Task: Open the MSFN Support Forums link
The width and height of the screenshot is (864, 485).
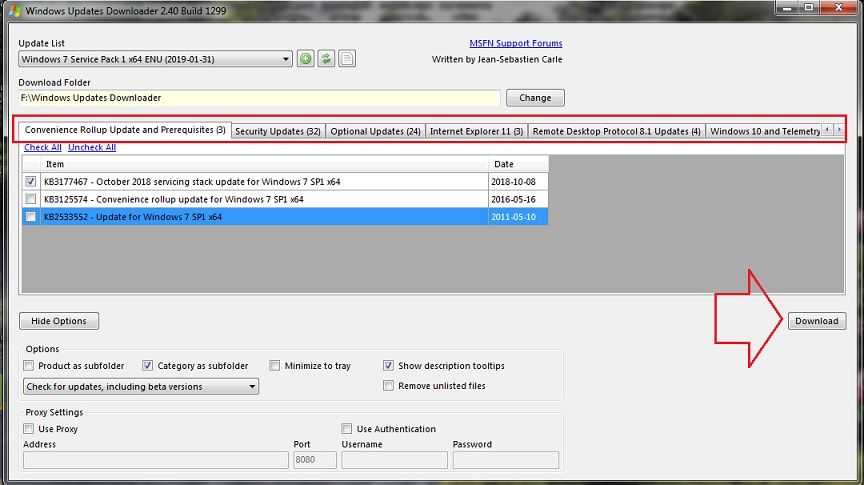Action: click(515, 43)
